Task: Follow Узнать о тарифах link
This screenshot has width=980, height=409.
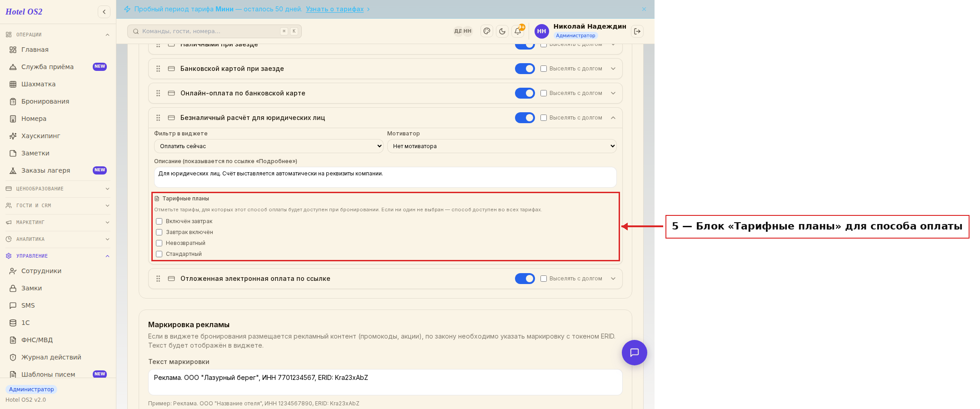Action: (x=335, y=9)
